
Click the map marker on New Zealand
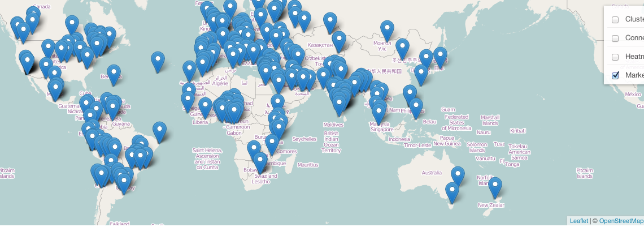[x=495, y=186]
